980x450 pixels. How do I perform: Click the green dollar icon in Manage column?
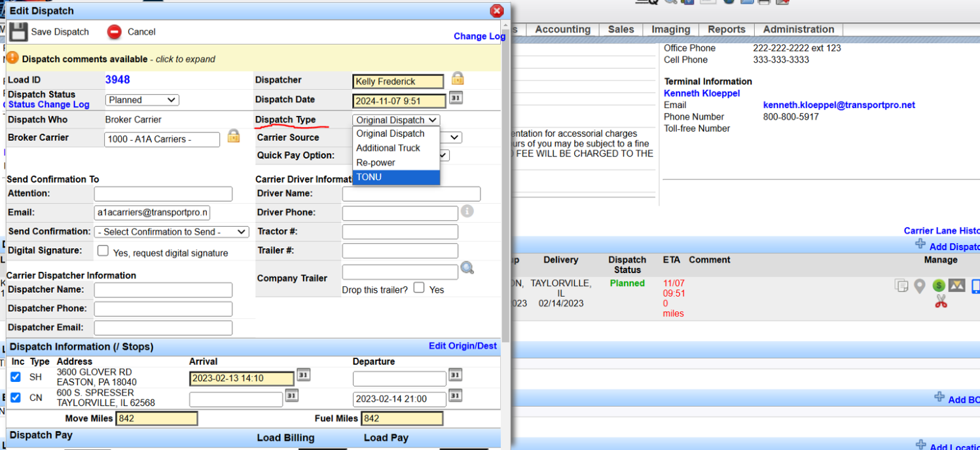tap(939, 286)
